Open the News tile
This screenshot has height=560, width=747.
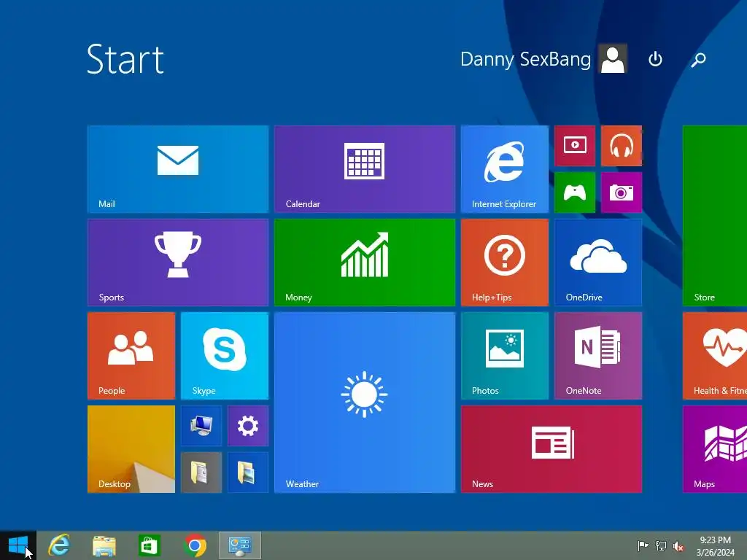[x=551, y=449]
